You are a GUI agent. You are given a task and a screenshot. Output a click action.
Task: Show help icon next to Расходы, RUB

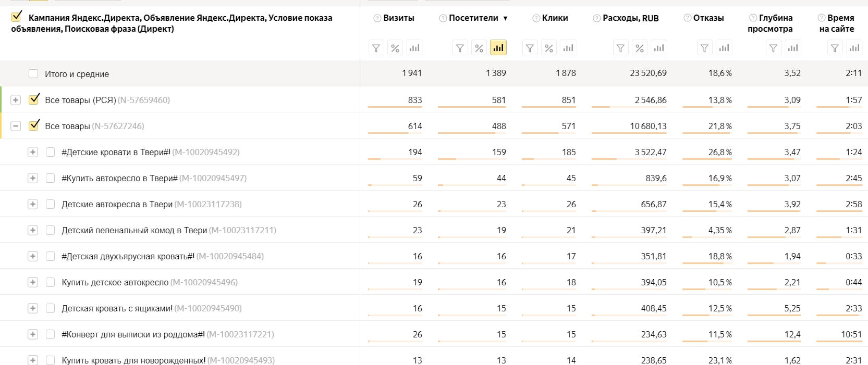pyautogui.click(x=596, y=18)
